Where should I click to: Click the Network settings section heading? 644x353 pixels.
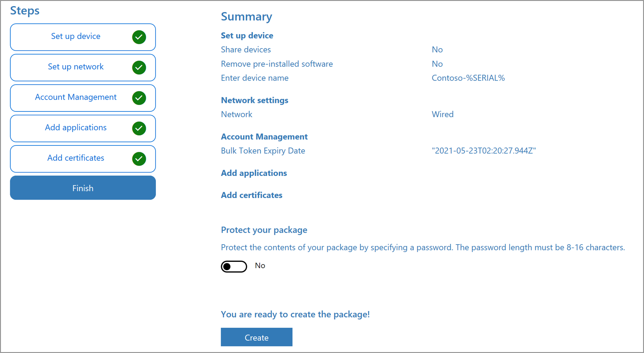pos(254,100)
